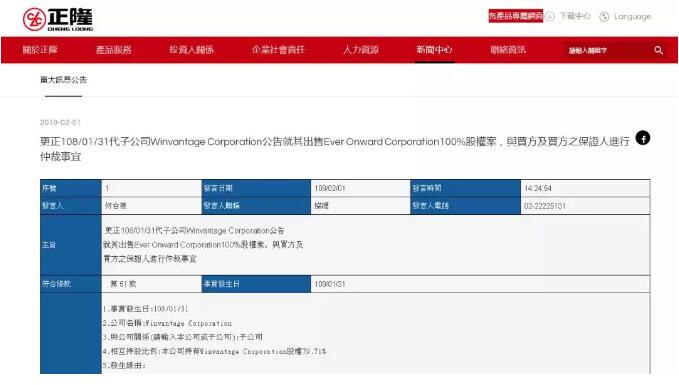Select the 重大訊息公告 tab
The image size is (679, 385).
tap(63, 80)
